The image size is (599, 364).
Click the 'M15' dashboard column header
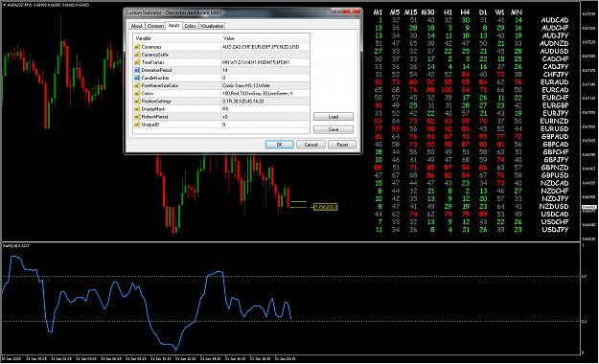410,12
